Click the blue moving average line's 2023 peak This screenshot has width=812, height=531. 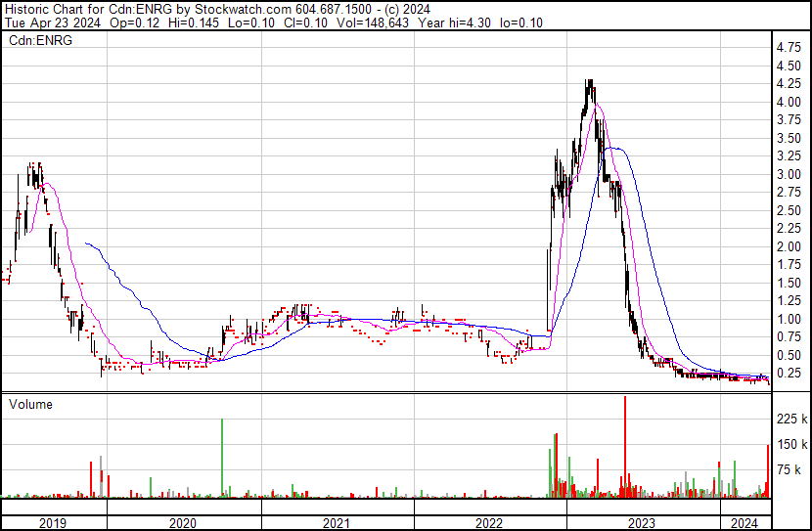click(614, 148)
